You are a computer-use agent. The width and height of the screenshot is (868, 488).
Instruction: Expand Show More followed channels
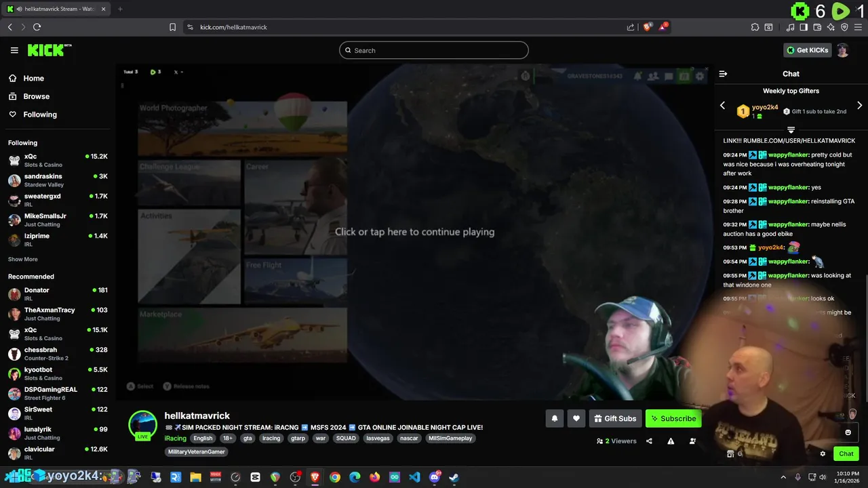click(x=23, y=260)
